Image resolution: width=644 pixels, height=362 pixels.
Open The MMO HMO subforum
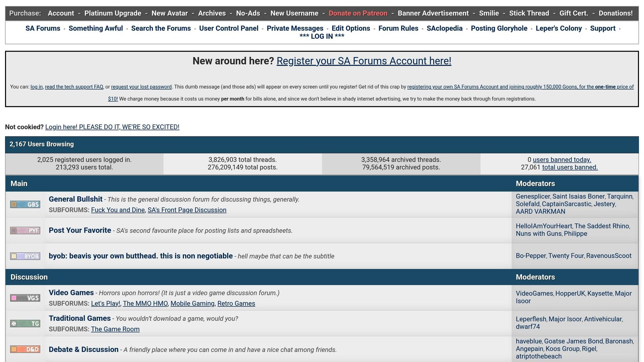pos(145,304)
